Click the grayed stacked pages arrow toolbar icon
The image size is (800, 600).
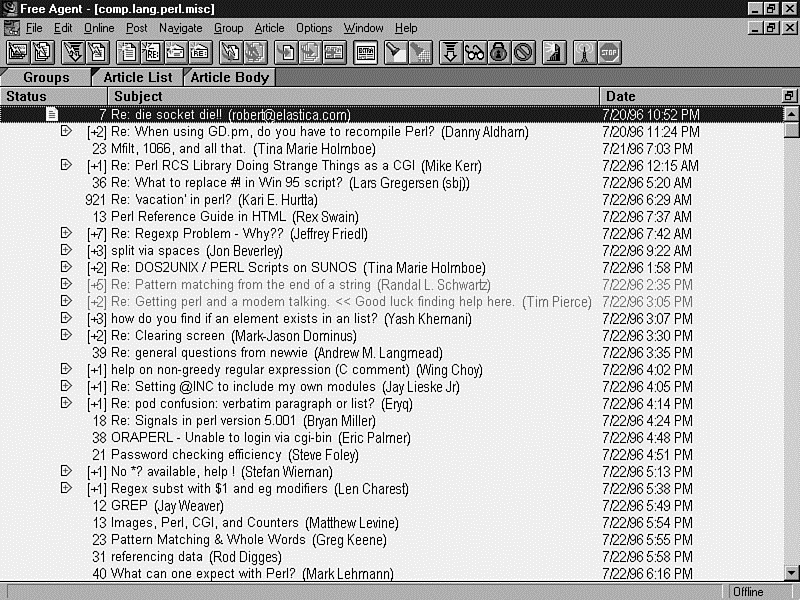310,52
